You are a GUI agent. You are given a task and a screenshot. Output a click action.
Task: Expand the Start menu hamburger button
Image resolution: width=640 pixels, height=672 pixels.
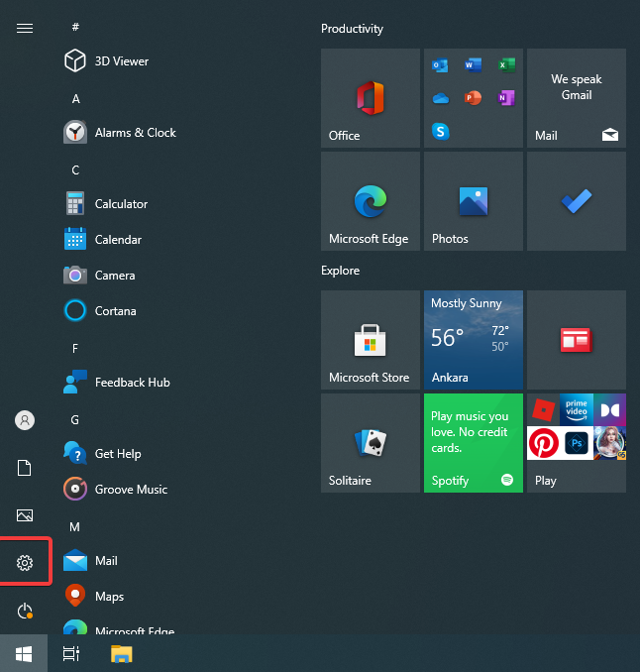tap(25, 29)
